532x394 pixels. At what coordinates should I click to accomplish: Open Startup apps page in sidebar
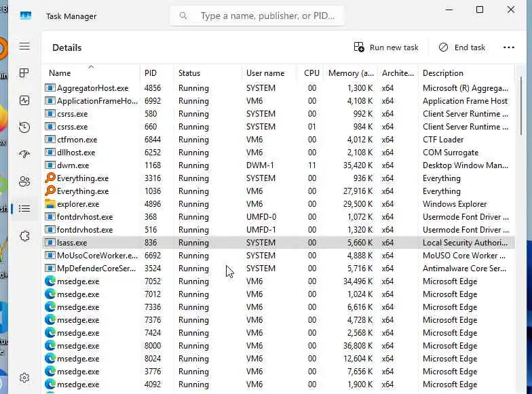(24, 155)
